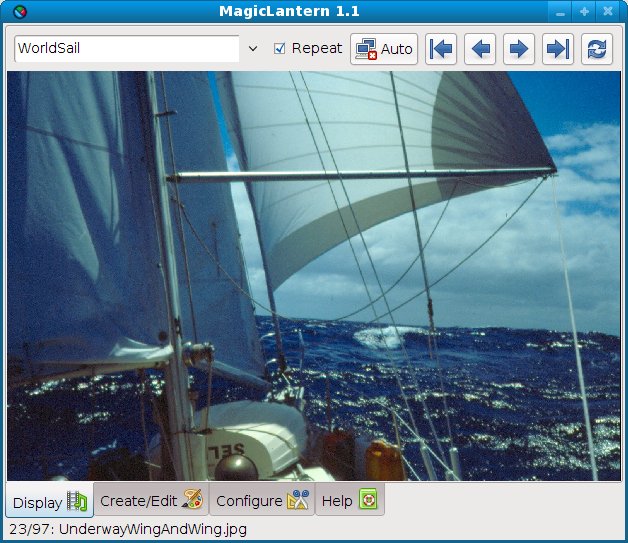Select the Configure tab

(261, 500)
